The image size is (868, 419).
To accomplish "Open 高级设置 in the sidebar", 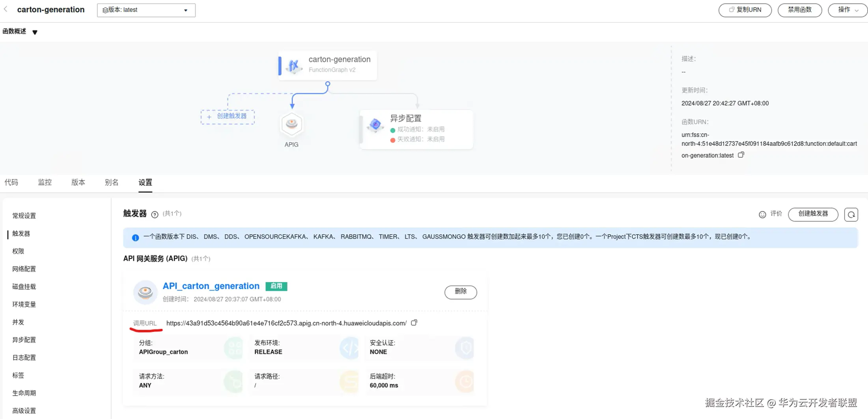I will coord(24,411).
